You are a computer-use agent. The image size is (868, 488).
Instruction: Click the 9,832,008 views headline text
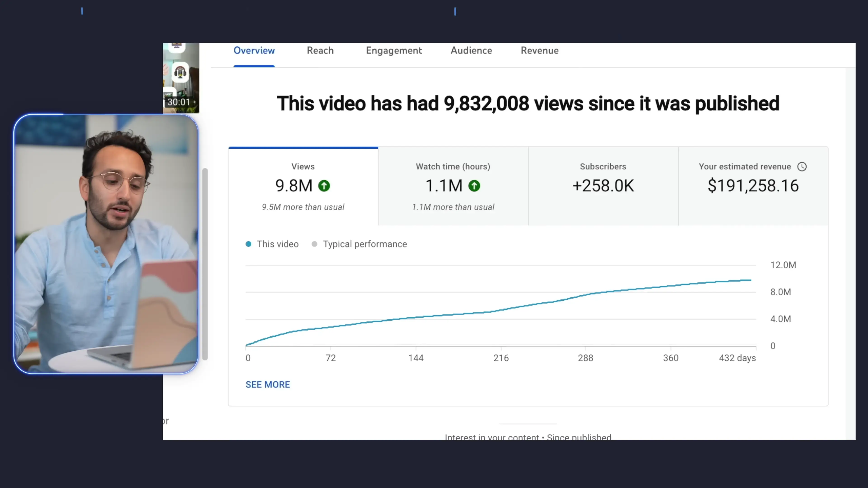tap(528, 103)
